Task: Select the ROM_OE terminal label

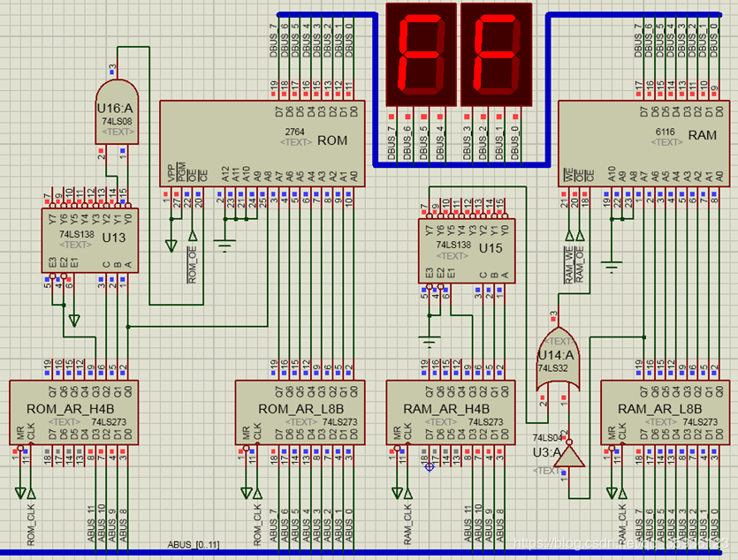Action: coord(192,264)
